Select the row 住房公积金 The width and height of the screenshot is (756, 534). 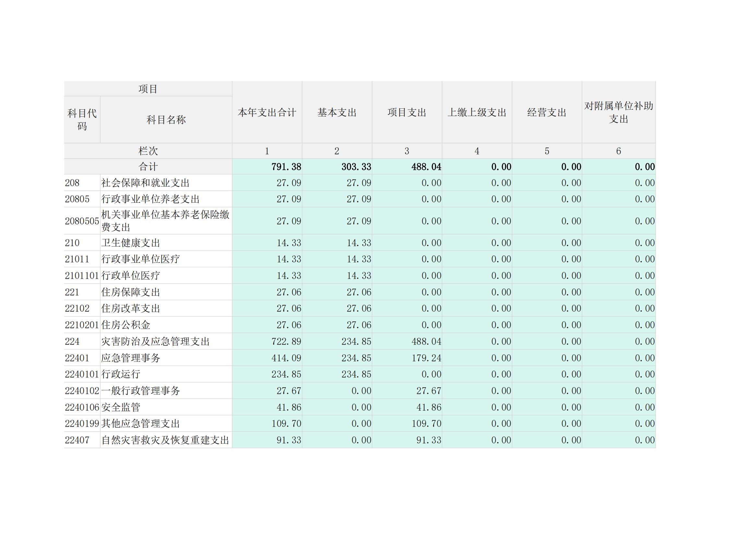point(360,325)
